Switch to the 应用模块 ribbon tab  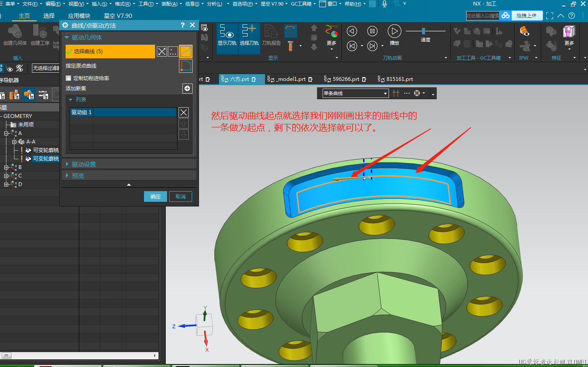click(x=79, y=16)
